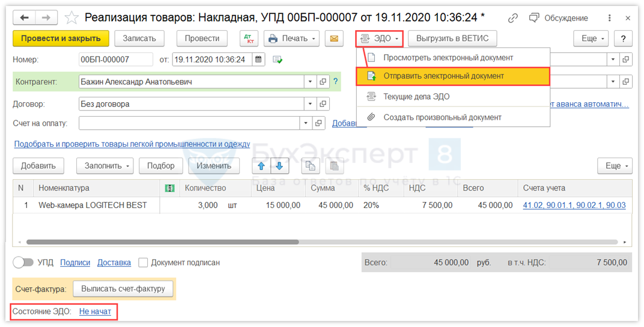Click the horizontal table scrollbar
Screen dimensions: 644x327
click(162, 242)
